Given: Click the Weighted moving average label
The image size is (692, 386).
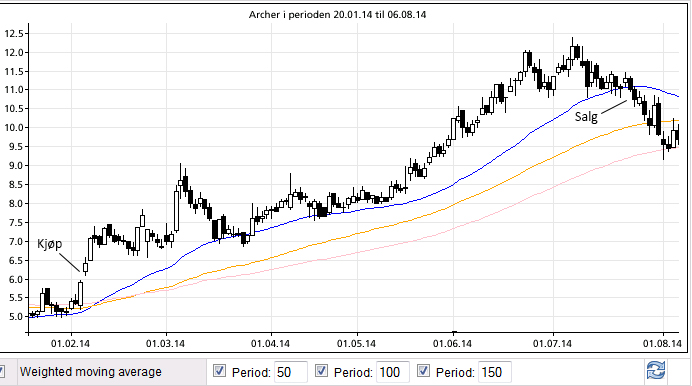Looking at the screenshot, I should click(x=91, y=372).
